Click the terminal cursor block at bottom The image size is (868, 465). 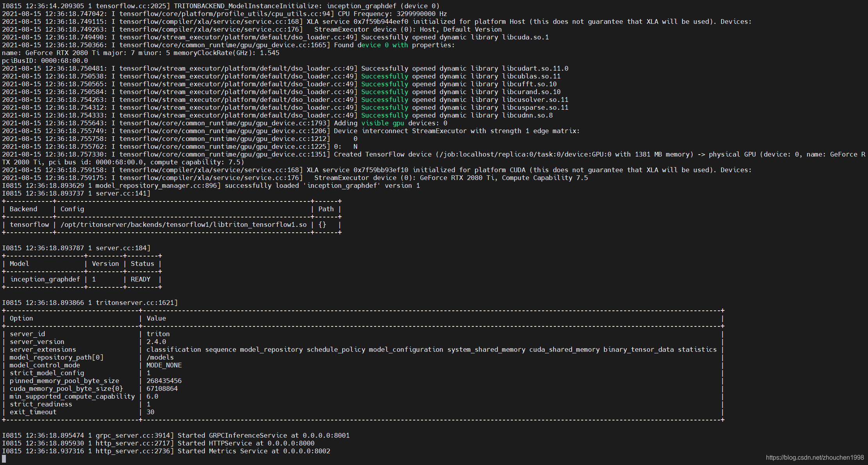click(x=4, y=459)
